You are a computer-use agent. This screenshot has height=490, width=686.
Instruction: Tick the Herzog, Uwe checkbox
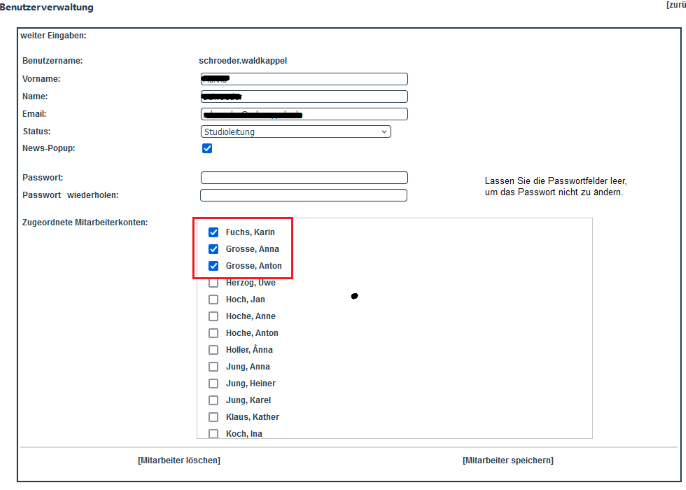coord(213,283)
